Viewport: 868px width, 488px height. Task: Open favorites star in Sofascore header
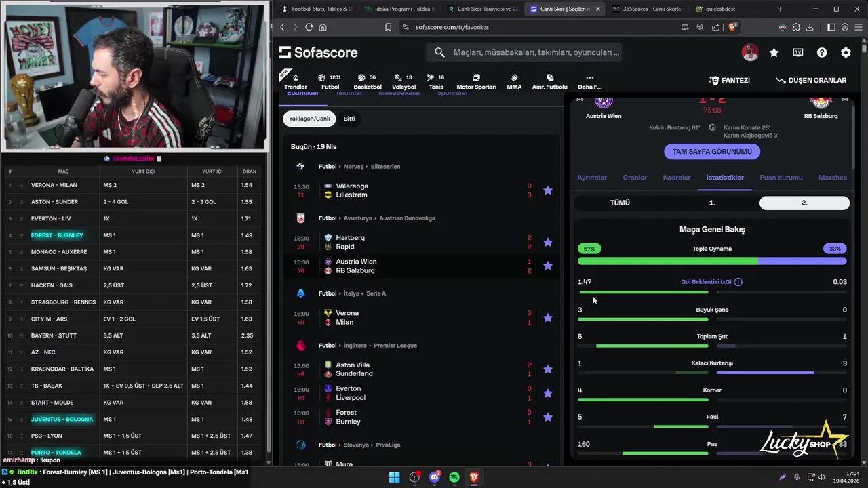774,52
